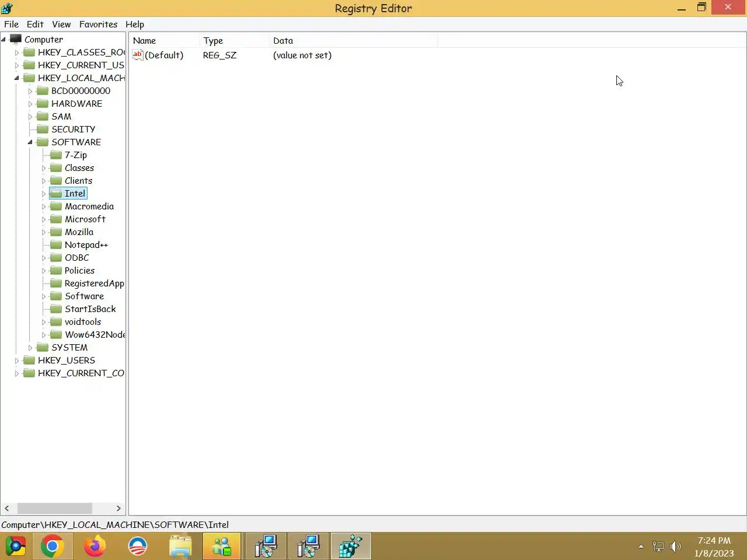
Task: Expand the BCD00000000 key arrow
Action: point(30,91)
